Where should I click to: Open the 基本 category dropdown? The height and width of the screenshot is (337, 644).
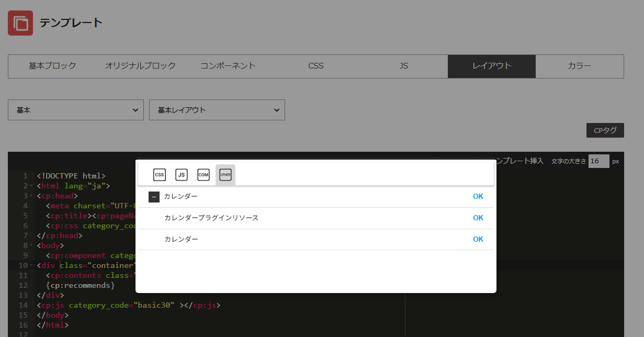(76, 110)
